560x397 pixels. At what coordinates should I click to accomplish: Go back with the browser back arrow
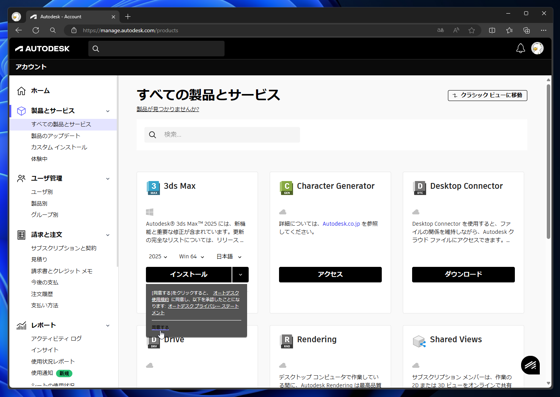(x=19, y=30)
